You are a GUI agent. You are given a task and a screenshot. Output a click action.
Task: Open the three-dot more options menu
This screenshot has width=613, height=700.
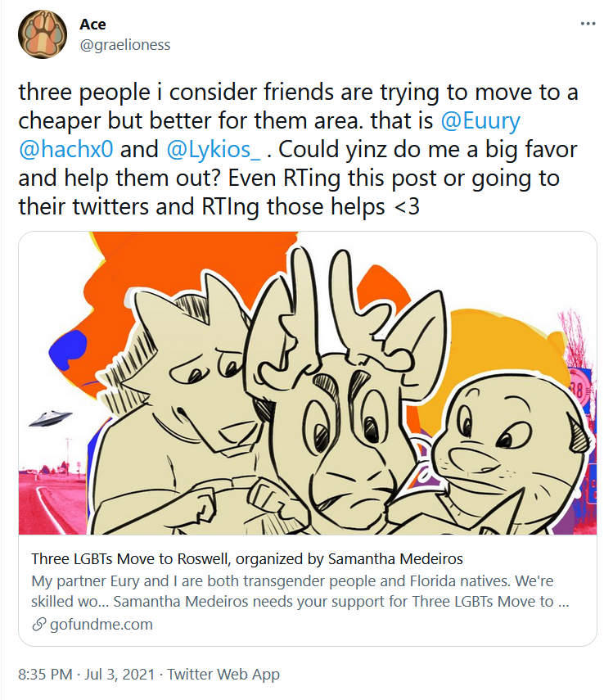588,24
